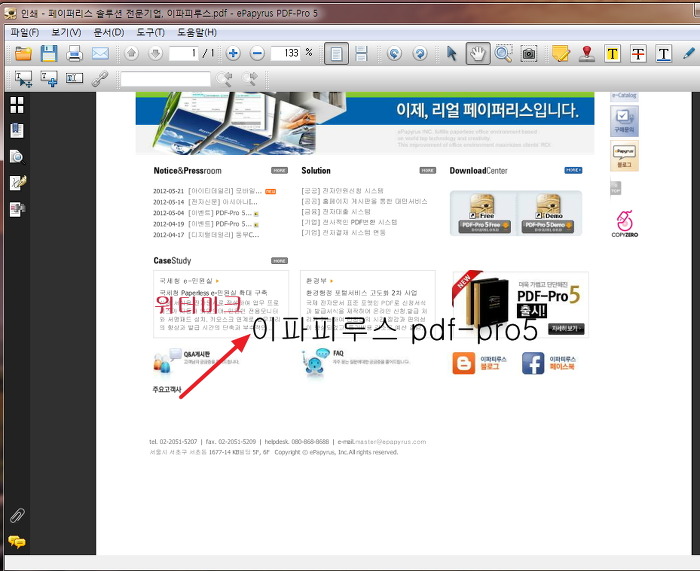This screenshot has width=700, height=571.
Task: Click MORE button beside Notice&Pressroom
Action: point(279,171)
